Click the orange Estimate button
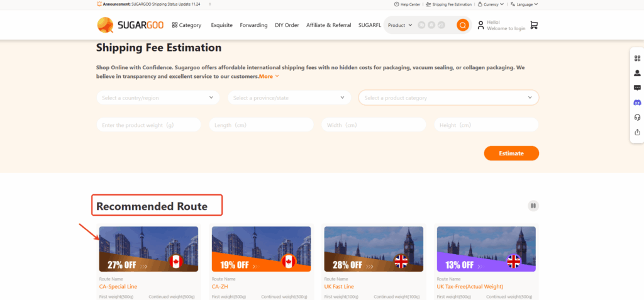Viewport: 644px width, 300px height. [511, 153]
